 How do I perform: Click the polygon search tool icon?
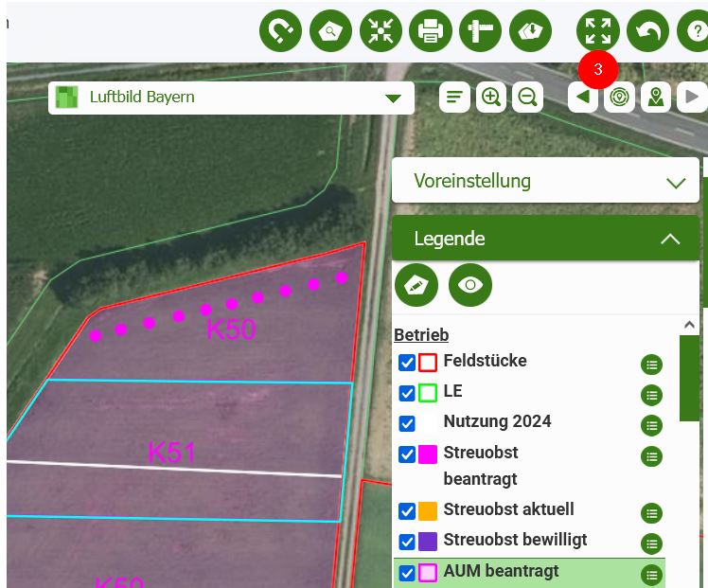coord(330,31)
